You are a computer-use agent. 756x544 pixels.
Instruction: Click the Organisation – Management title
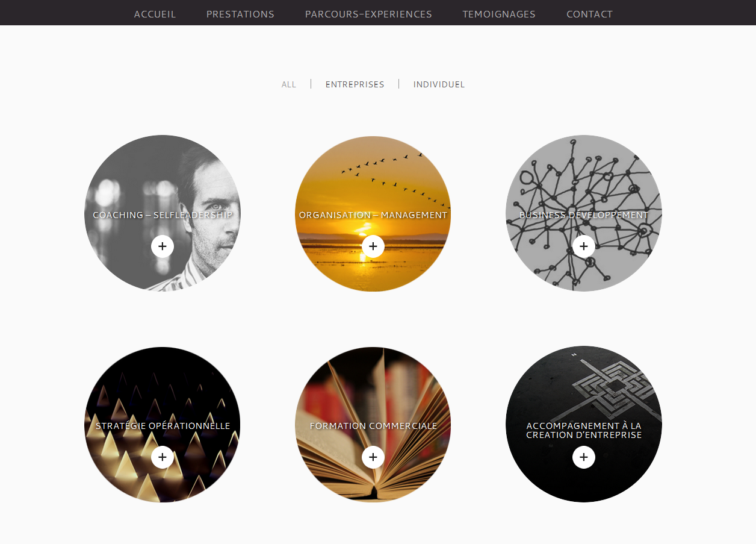[373, 215]
